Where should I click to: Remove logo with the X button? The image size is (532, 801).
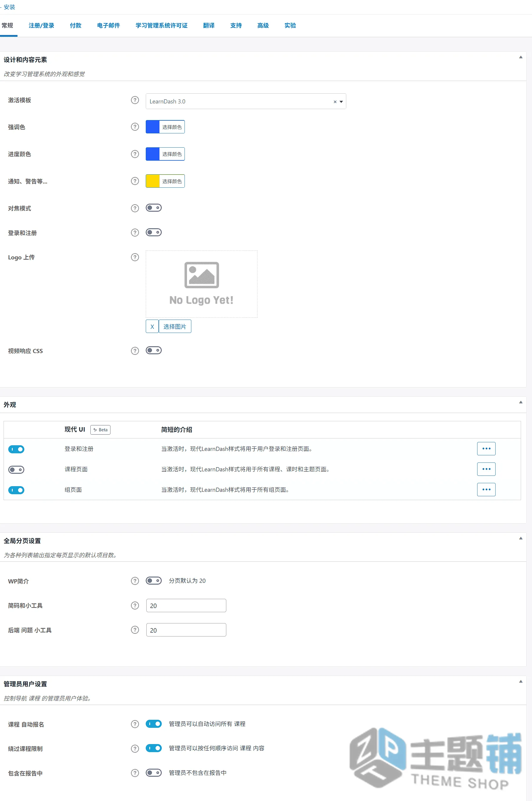[x=152, y=326]
